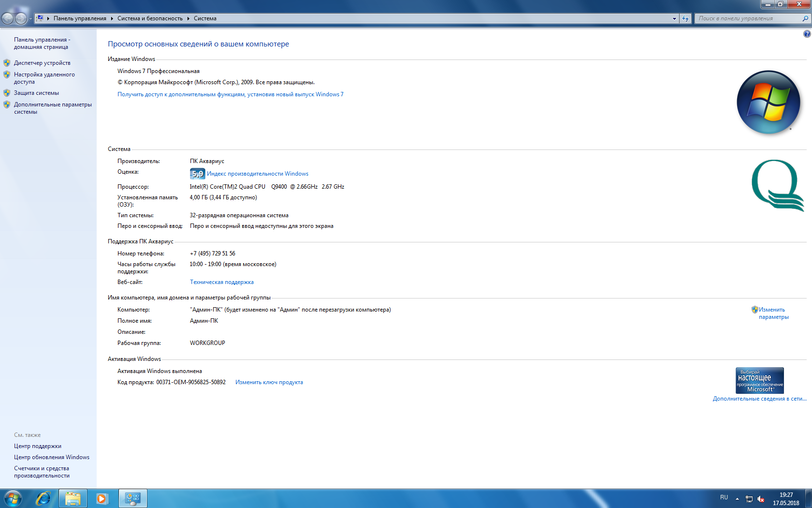Click the network tray icon

pos(749,499)
